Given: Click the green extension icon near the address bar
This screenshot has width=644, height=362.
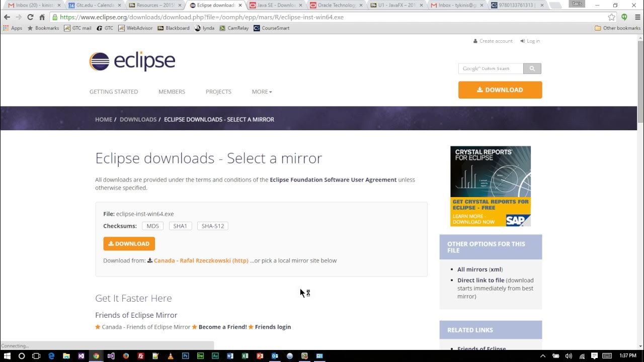Looking at the screenshot, I should 624,17.
